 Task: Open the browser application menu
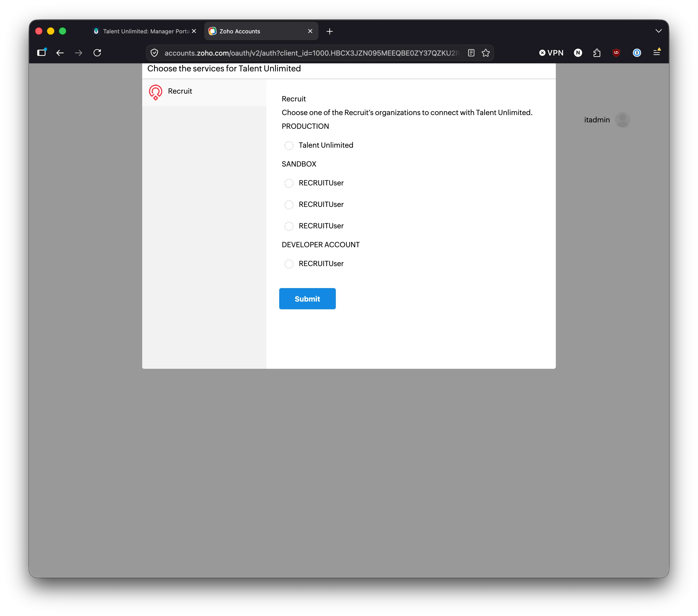656,52
